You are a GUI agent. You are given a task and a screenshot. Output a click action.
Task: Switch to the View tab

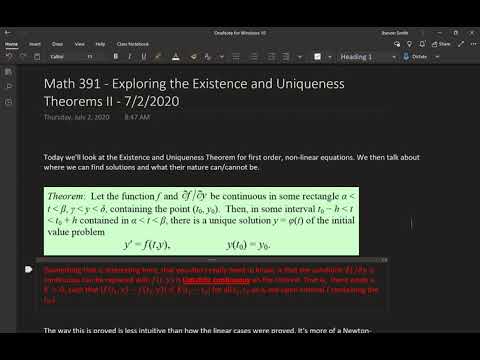[x=79, y=44]
